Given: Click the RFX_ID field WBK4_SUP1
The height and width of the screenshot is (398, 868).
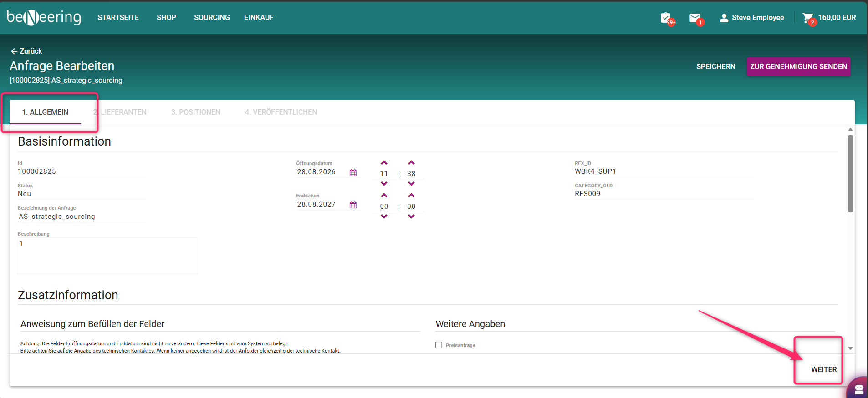Looking at the screenshot, I should point(664,171).
